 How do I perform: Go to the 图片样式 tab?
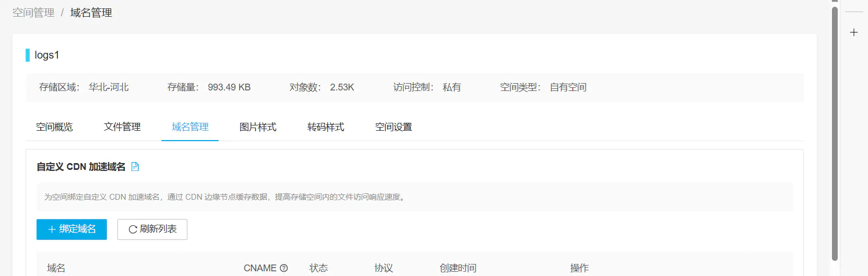(258, 127)
